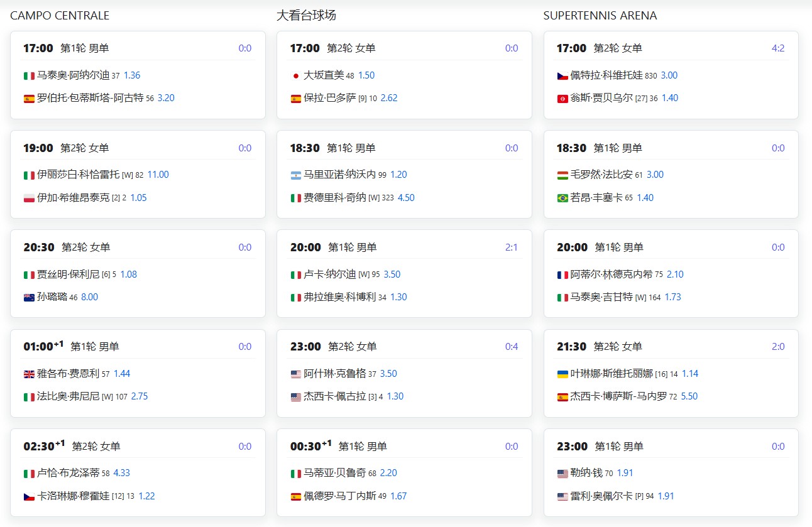Select the 5.50 odds for 杰西卡·博萨斯-马内罗
Viewport: 812px width, 527px height.
689,396
